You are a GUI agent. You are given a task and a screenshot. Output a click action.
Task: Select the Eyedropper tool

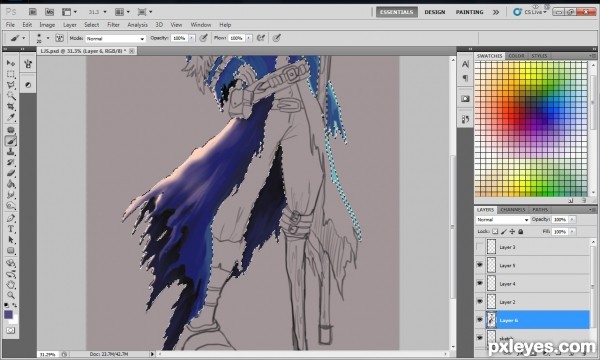point(11,117)
